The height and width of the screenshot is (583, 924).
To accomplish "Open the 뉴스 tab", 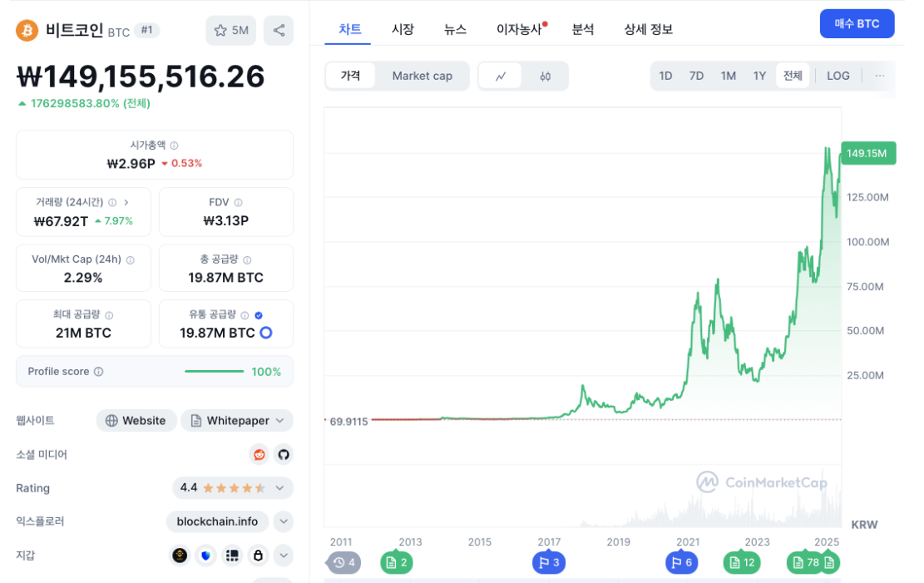I will tap(455, 29).
